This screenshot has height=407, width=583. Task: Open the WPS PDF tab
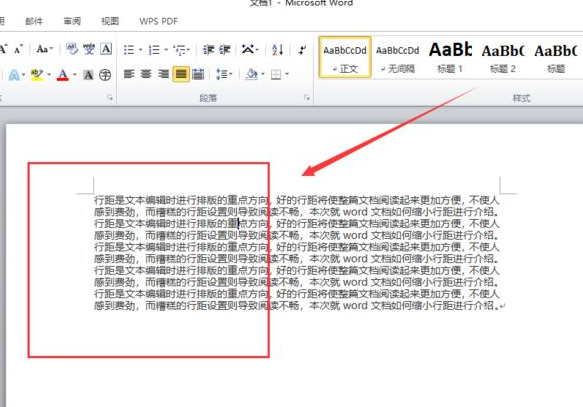(159, 21)
